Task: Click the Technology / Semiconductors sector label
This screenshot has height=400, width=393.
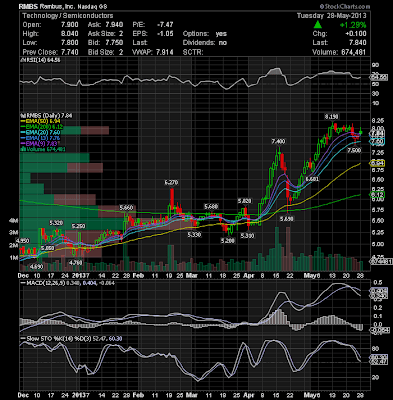Action: tap(68, 16)
